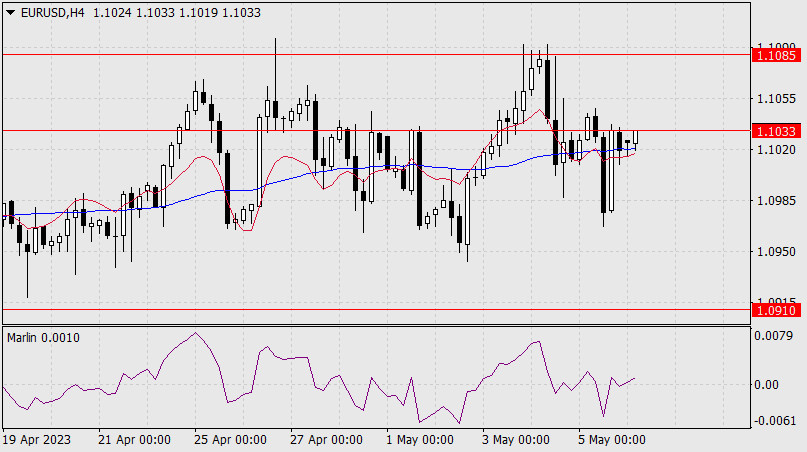Click the 3 May 00:00 date label
Screen dimensions: 807x452
click(515, 440)
